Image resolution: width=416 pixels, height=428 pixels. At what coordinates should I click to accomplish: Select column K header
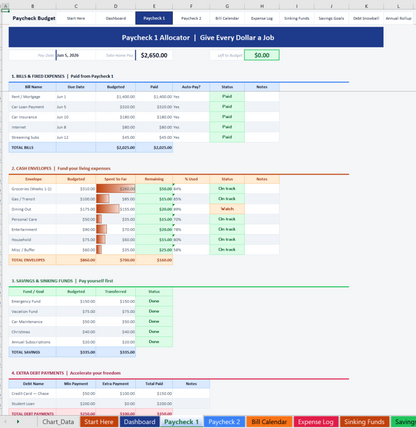point(366,6)
